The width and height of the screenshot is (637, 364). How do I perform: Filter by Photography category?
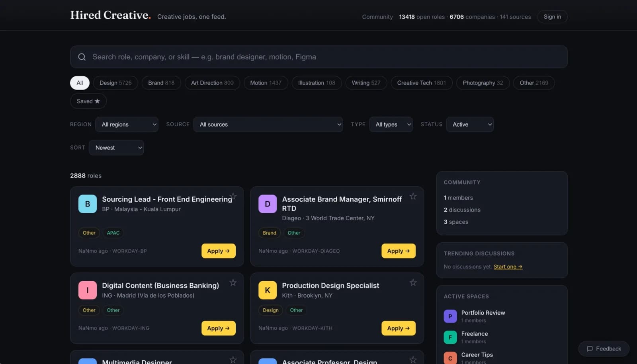click(x=483, y=83)
